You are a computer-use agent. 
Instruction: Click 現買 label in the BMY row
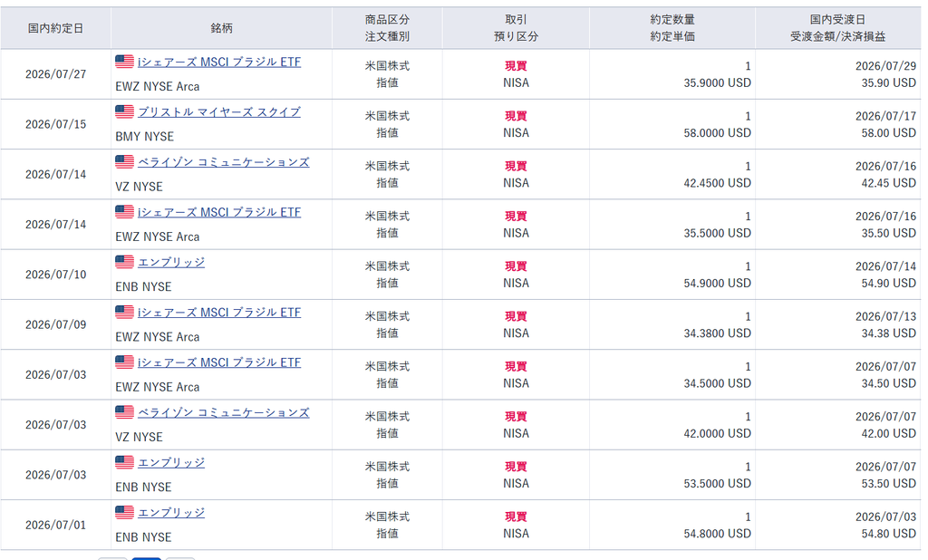pos(516,116)
